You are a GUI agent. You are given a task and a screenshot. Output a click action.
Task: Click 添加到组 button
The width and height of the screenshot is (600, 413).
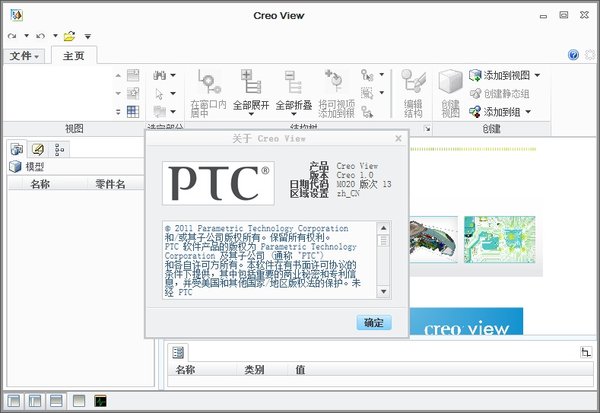494,112
